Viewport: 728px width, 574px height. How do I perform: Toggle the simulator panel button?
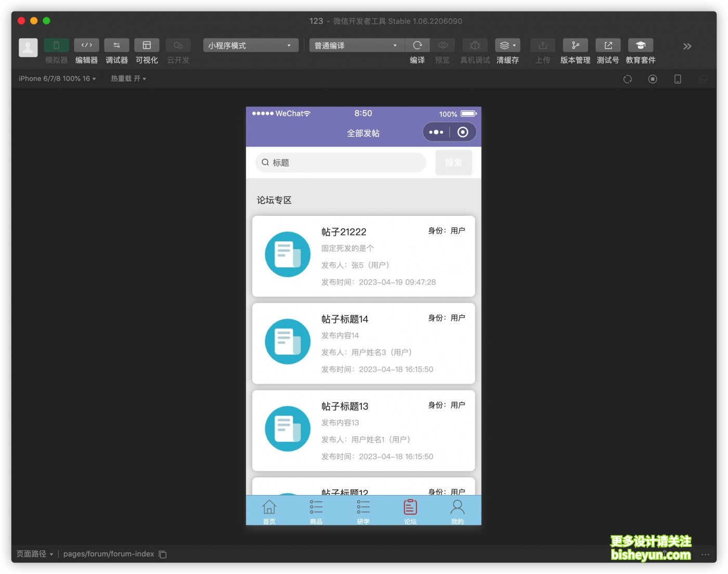click(56, 45)
